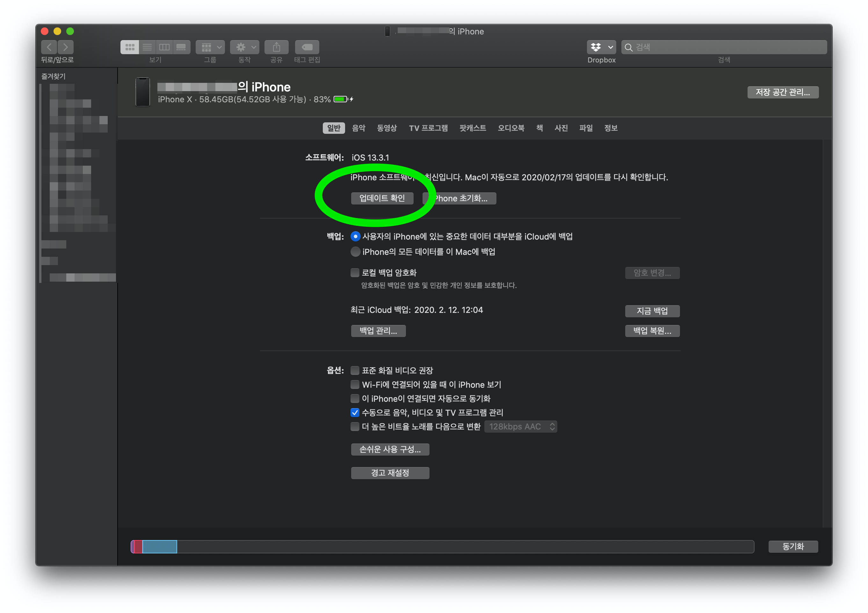Screen dimensions: 868x613
Task: Check auto sync when iPhone connected
Action: pyautogui.click(x=355, y=398)
